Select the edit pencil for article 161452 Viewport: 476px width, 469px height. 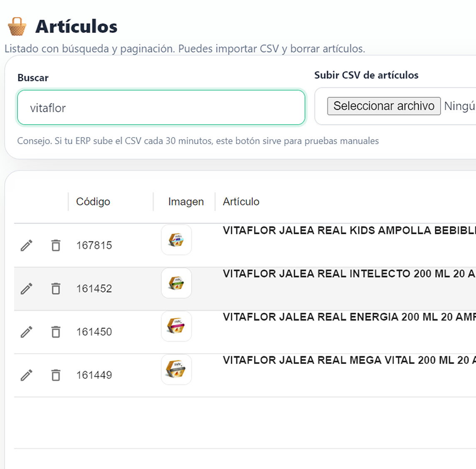[x=26, y=288]
